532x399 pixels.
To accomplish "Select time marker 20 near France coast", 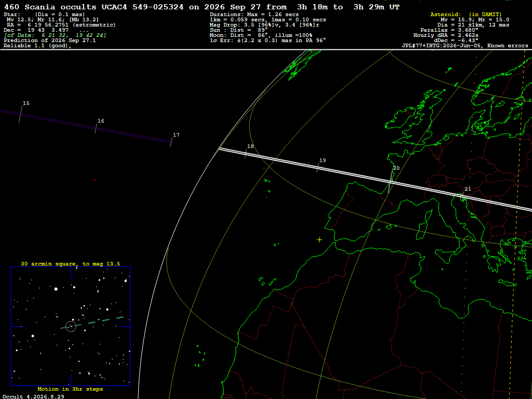I will tap(396, 168).
